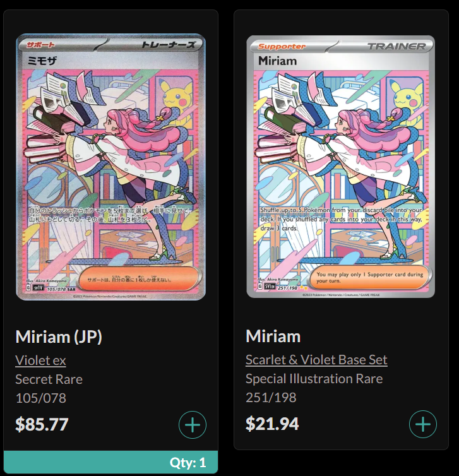The height and width of the screenshot is (476, 459).
Task: Click the orange Supporter rule box on English card
Action: click(369, 278)
